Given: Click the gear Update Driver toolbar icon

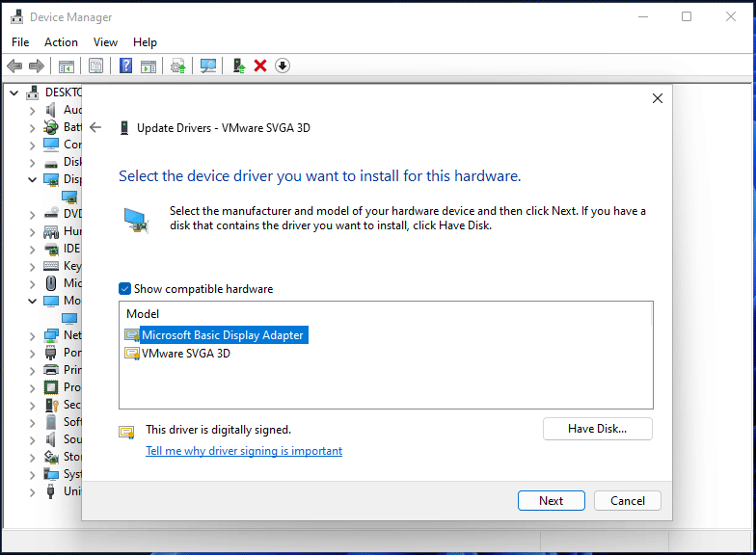Looking at the screenshot, I should point(178,66).
